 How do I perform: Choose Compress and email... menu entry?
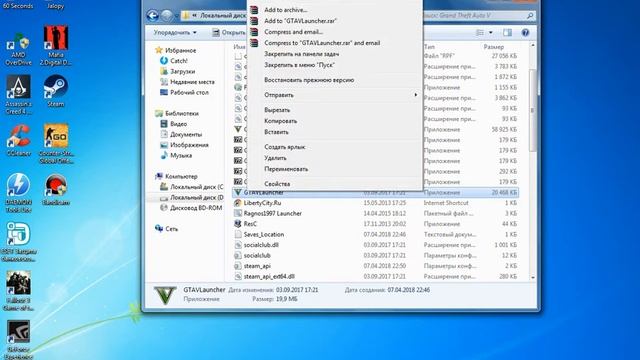click(293, 31)
